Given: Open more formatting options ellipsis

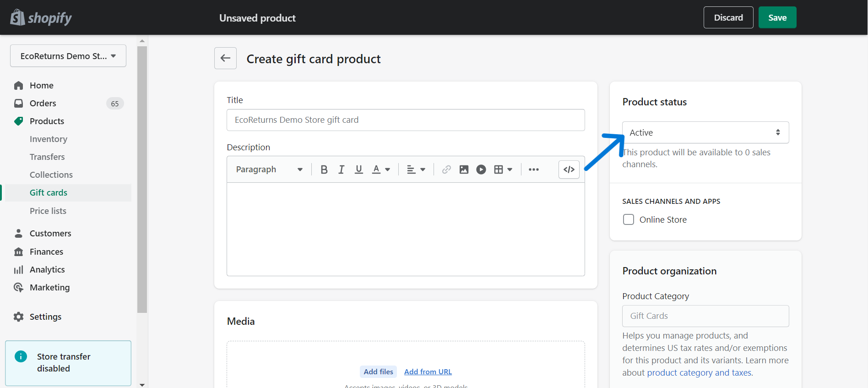Looking at the screenshot, I should [533, 169].
